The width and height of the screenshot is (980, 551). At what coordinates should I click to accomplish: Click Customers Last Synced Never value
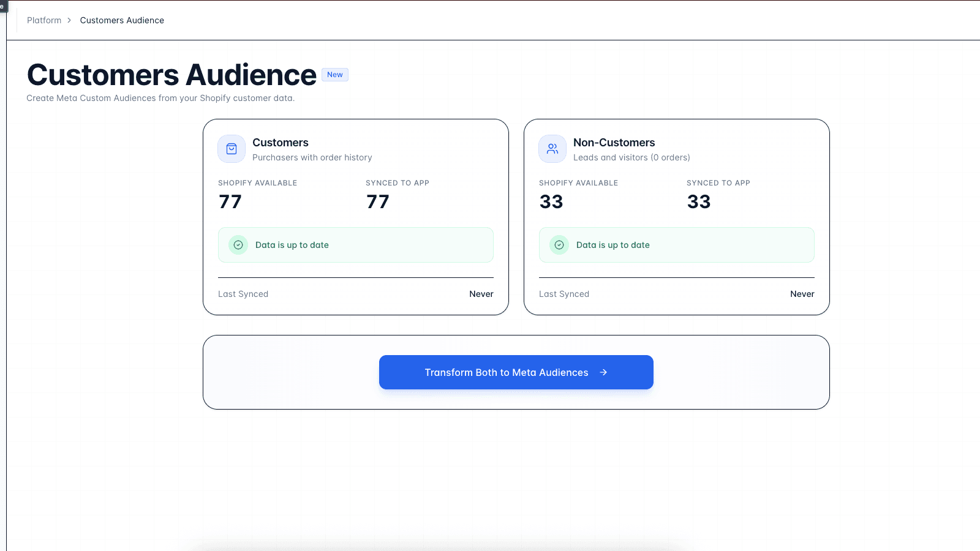(481, 294)
